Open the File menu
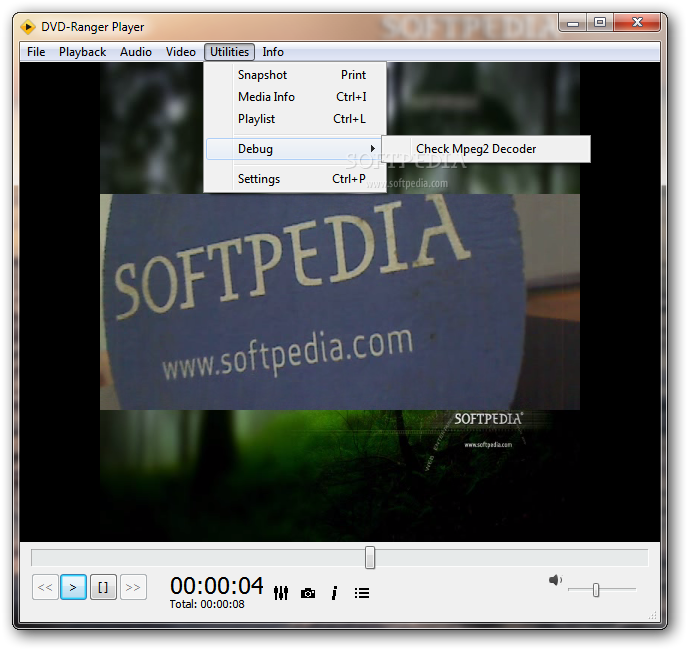Viewport: 688px width, 650px height. tap(36, 52)
